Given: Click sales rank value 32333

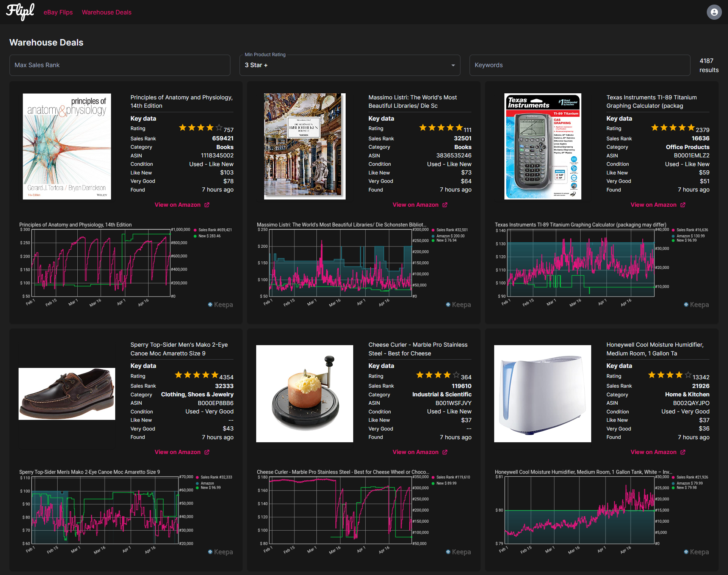Looking at the screenshot, I should point(224,386).
